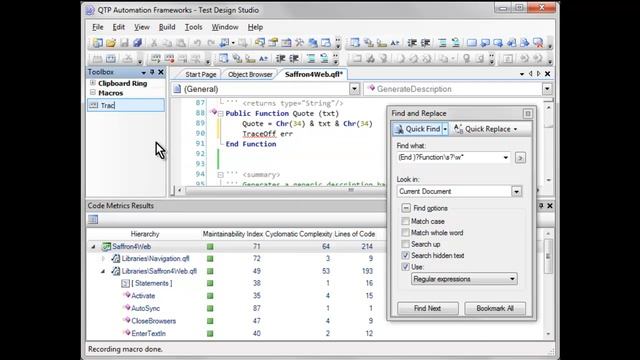Pin the Code Metrics Results panel
This screenshot has height=360, width=640.
point(541,206)
